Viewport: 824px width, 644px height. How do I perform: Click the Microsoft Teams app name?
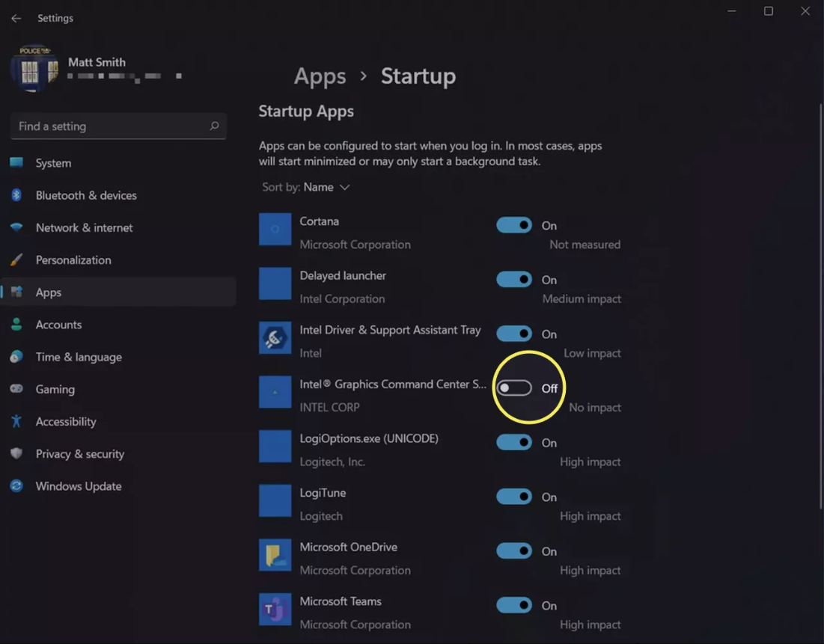[341, 601]
